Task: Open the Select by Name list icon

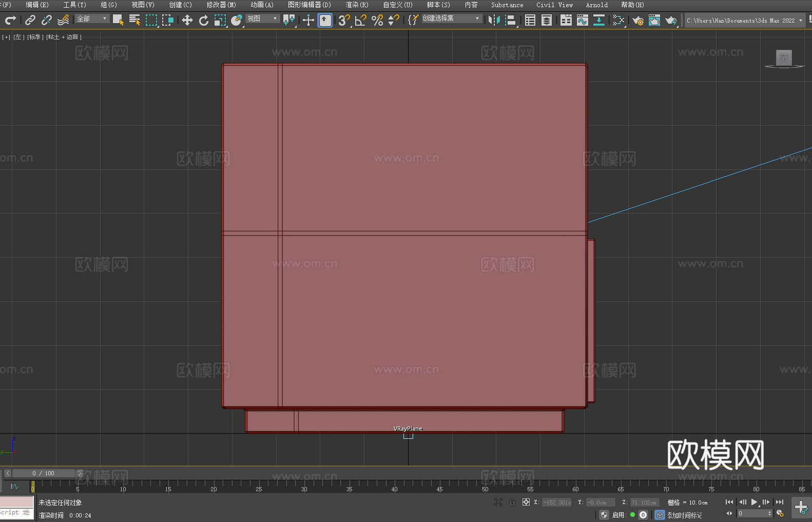Action: (134, 20)
